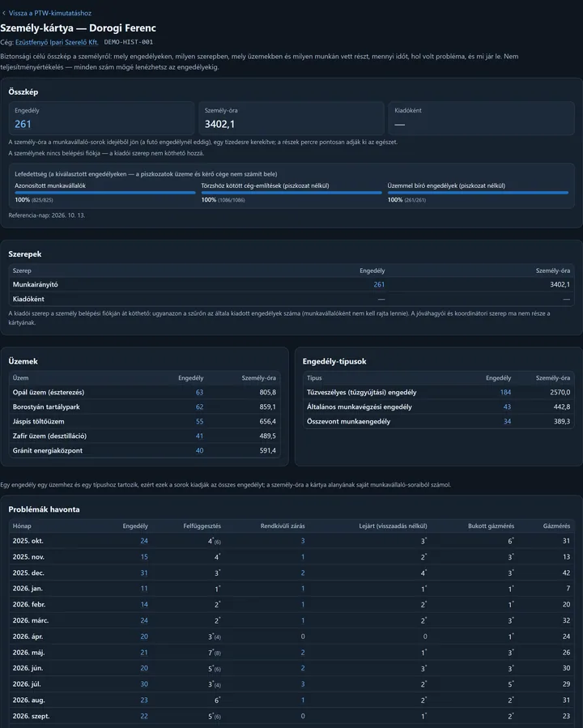The width and height of the screenshot is (583, 728).
Task: Click the Munkairányító role name
Action: (x=36, y=284)
